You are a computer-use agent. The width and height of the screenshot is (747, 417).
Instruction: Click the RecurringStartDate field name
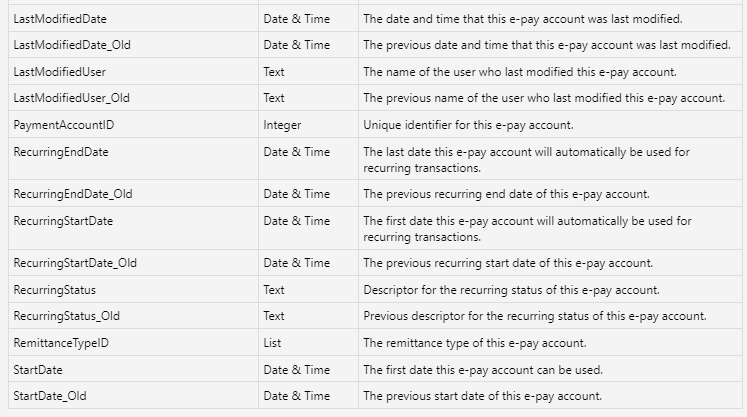pos(63,221)
